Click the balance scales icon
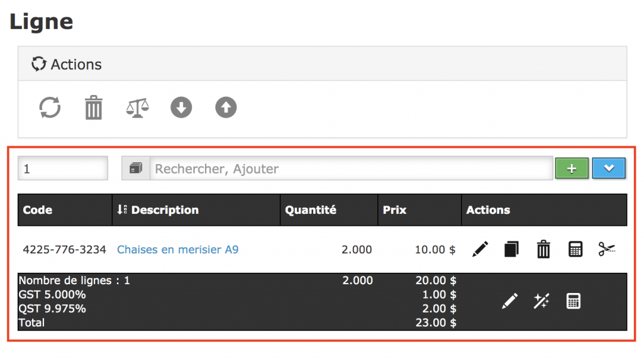Screen dimensions: 644x359 coord(137,108)
